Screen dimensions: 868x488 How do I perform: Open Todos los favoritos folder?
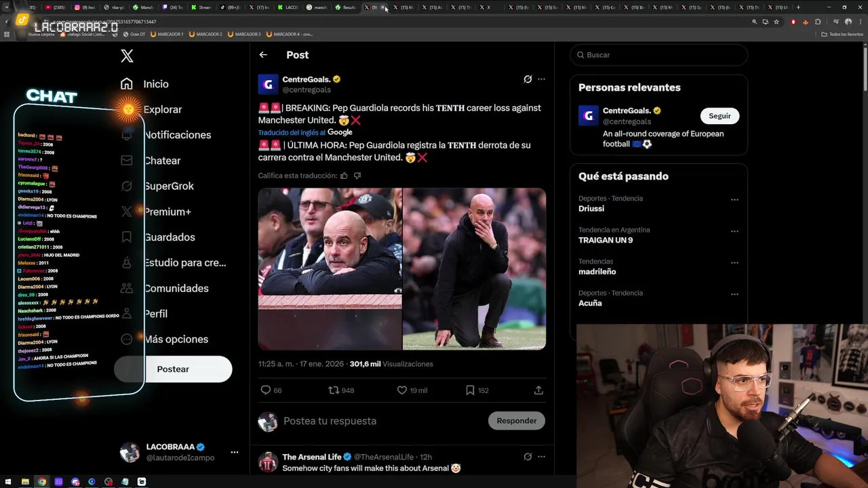[842, 34]
